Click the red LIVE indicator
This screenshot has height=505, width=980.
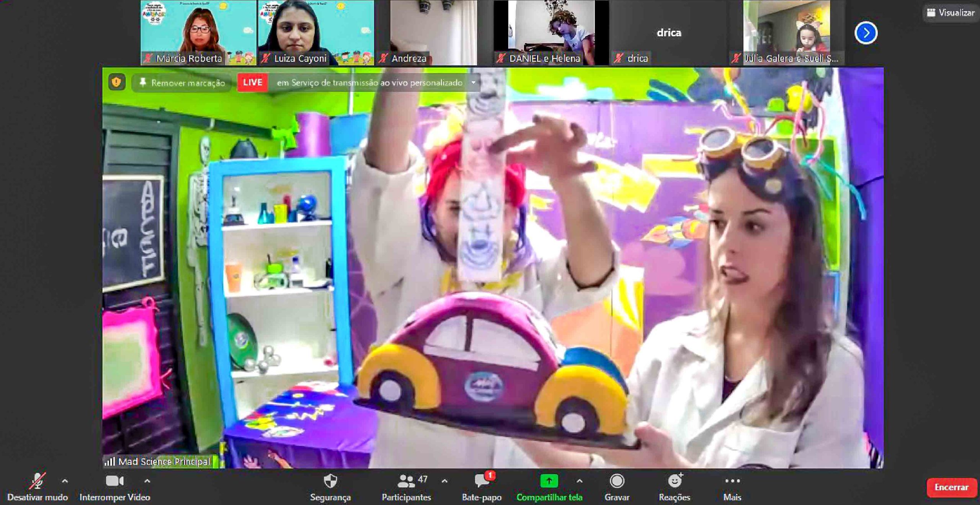click(x=252, y=82)
